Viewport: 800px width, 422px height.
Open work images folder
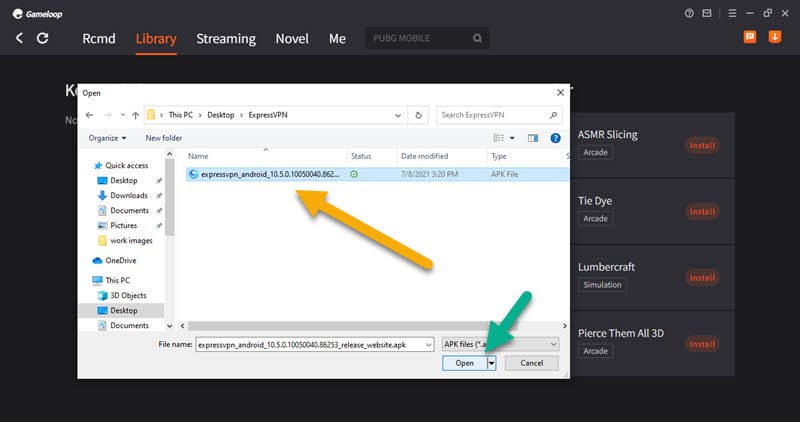[x=131, y=240]
